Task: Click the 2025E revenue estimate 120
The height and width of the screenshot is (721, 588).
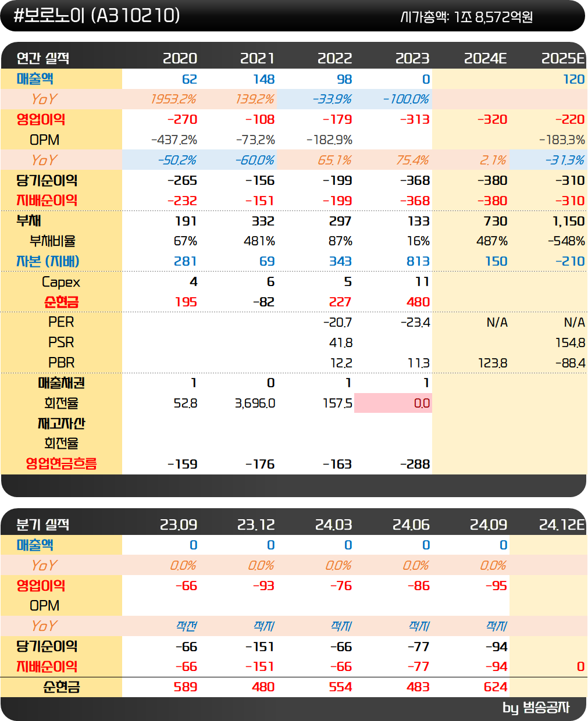Action: [573, 79]
